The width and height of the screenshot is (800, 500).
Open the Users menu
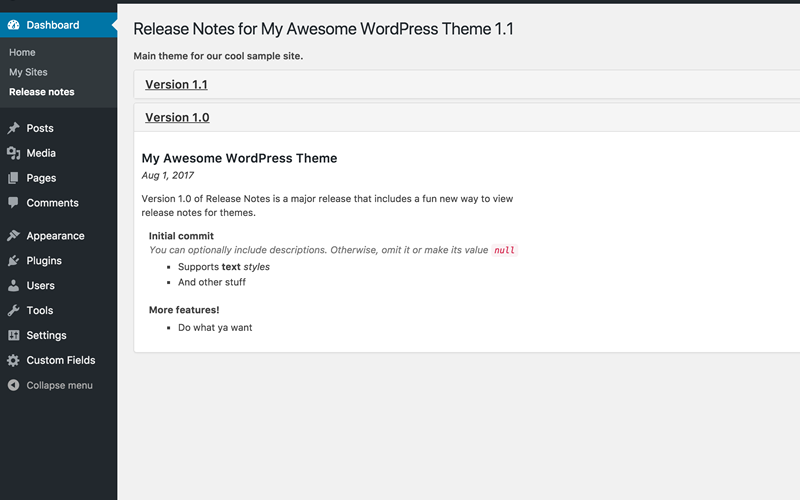[x=59, y=286]
